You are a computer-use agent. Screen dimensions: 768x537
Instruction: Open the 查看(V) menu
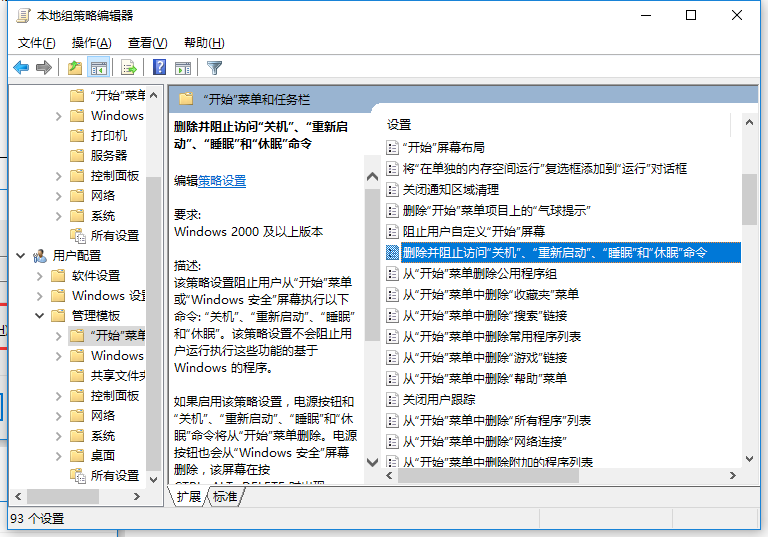tap(147, 43)
